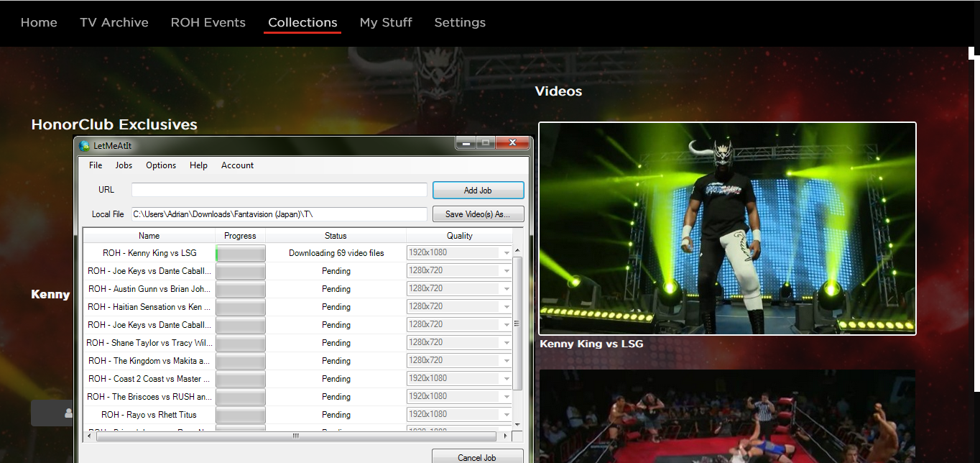Open the Options menu in LetMeAtIt
Viewport: 980px width, 463px height.
click(x=161, y=165)
